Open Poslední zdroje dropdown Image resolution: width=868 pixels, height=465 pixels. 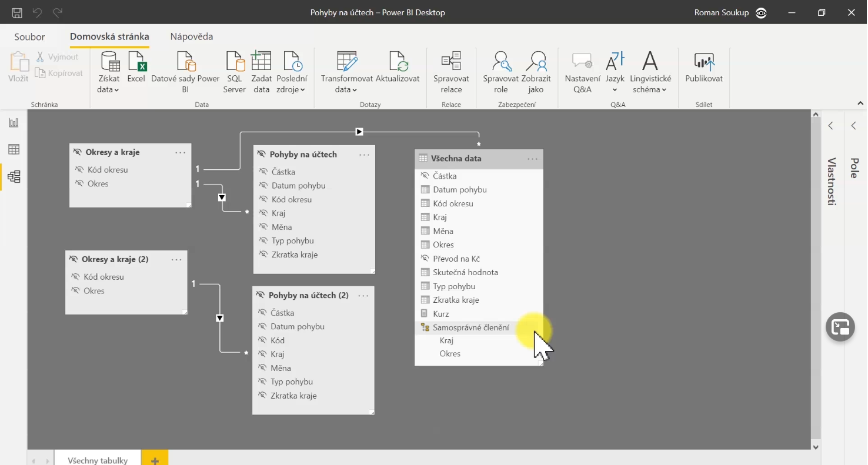point(292,72)
